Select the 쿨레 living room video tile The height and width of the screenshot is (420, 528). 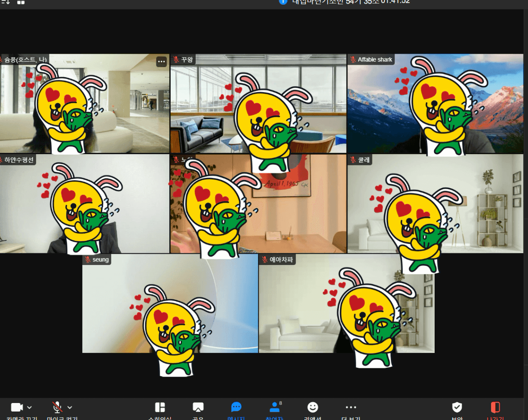[x=435, y=203]
